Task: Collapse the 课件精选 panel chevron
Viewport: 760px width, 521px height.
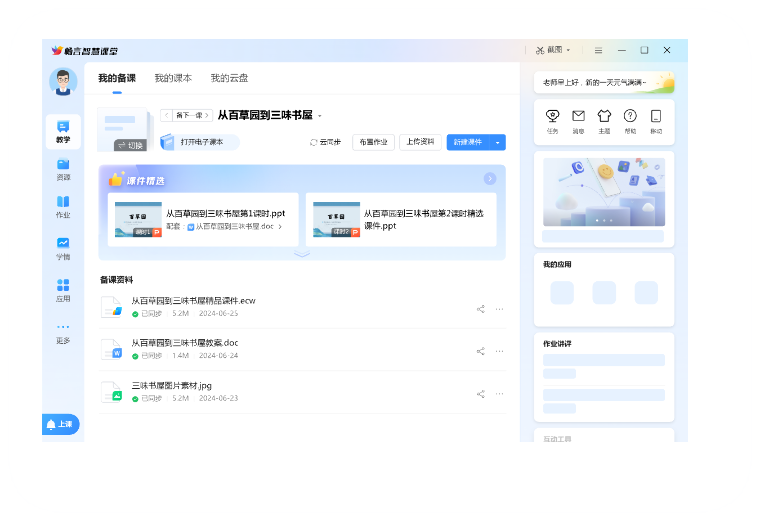Action: click(x=301, y=254)
